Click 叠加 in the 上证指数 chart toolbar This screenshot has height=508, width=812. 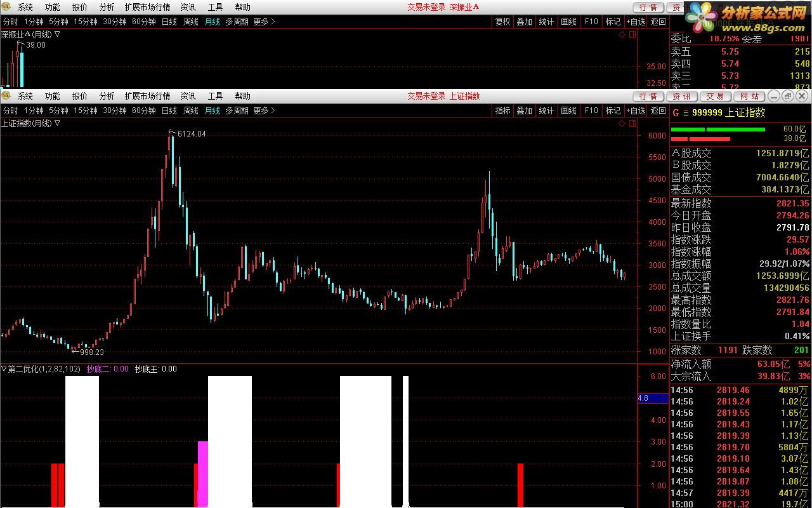[x=525, y=110]
